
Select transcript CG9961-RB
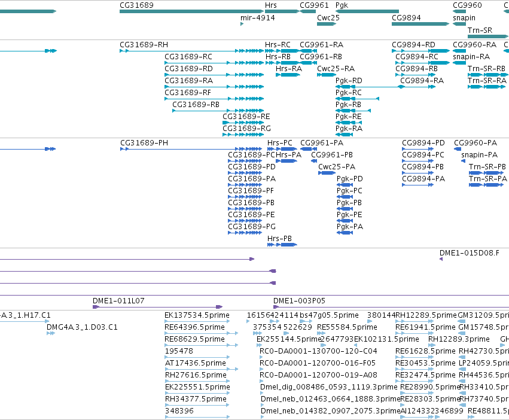(x=309, y=63)
